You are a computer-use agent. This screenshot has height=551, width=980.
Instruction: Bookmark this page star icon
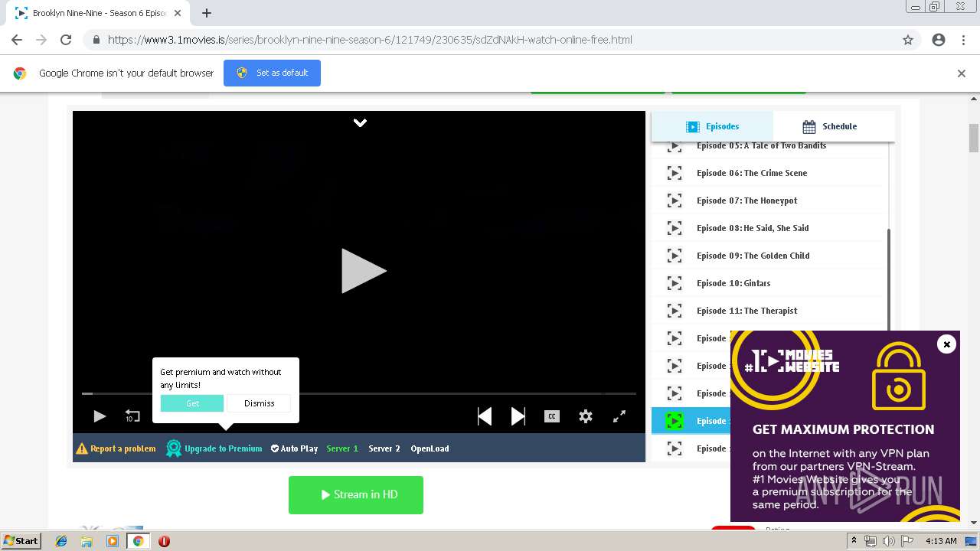click(x=908, y=40)
